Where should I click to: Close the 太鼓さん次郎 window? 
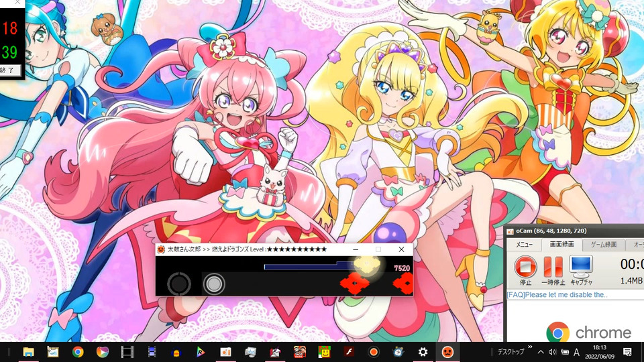[401, 249]
